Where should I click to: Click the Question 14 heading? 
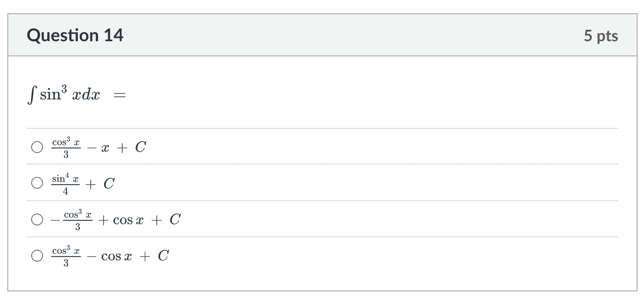75,35
